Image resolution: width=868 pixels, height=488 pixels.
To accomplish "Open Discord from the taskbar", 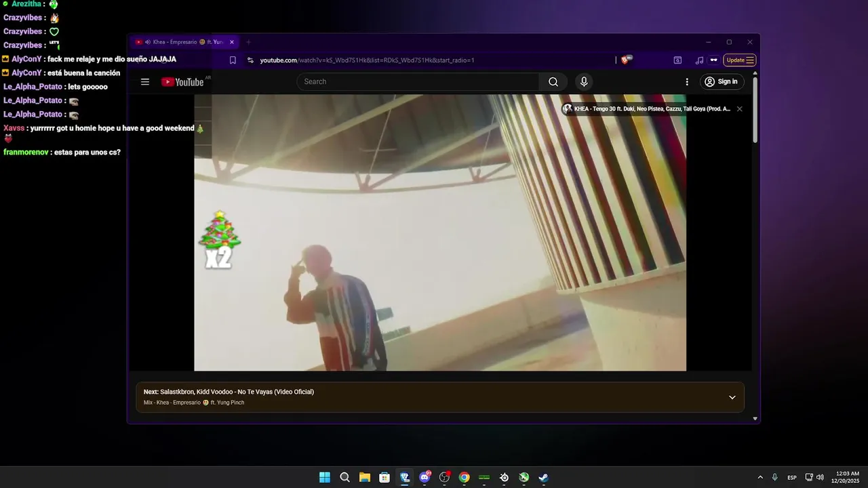I will [425, 477].
